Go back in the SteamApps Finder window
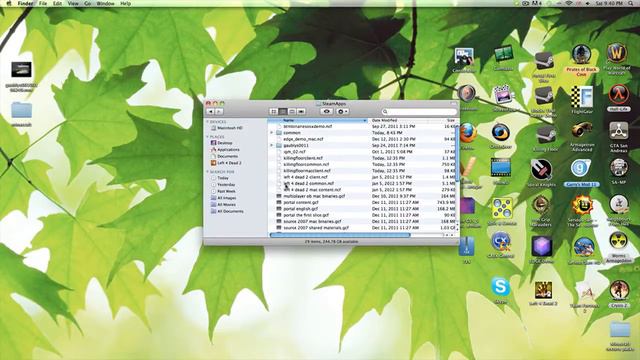 [x=211, y=111]
